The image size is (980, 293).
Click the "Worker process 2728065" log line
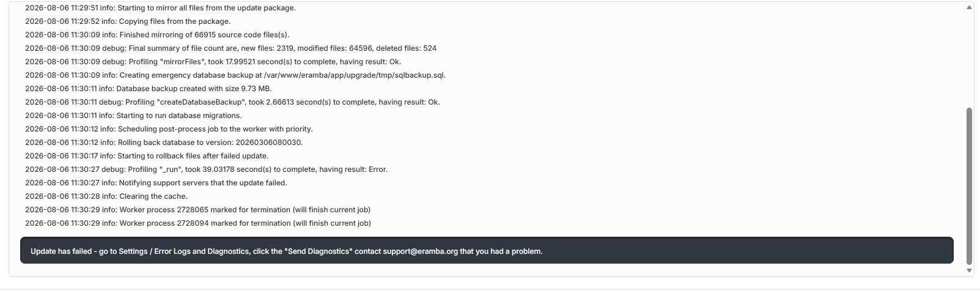click(x=197, y=210)
